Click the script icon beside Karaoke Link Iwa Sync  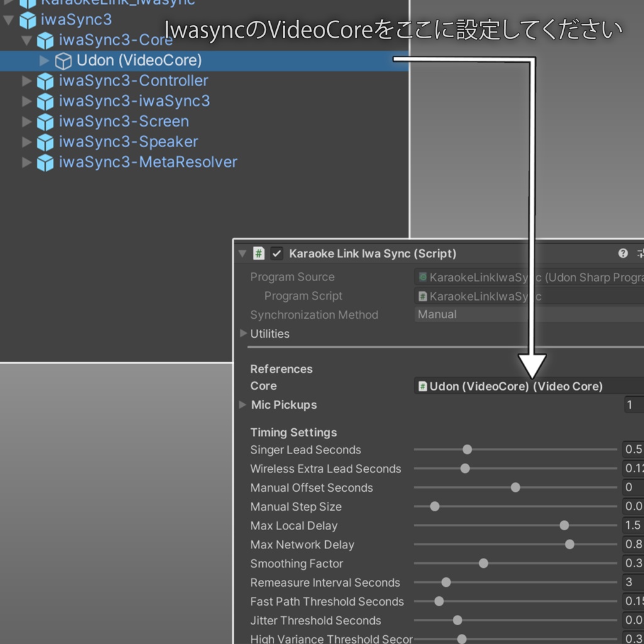coord(258,253)
